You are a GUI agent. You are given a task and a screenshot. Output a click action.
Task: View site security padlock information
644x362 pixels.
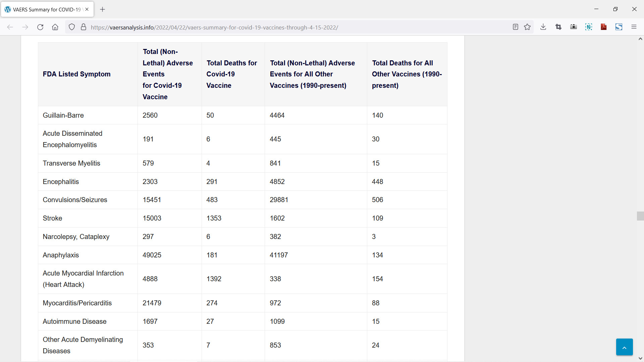pyautogui.click(x=84, y=27)
